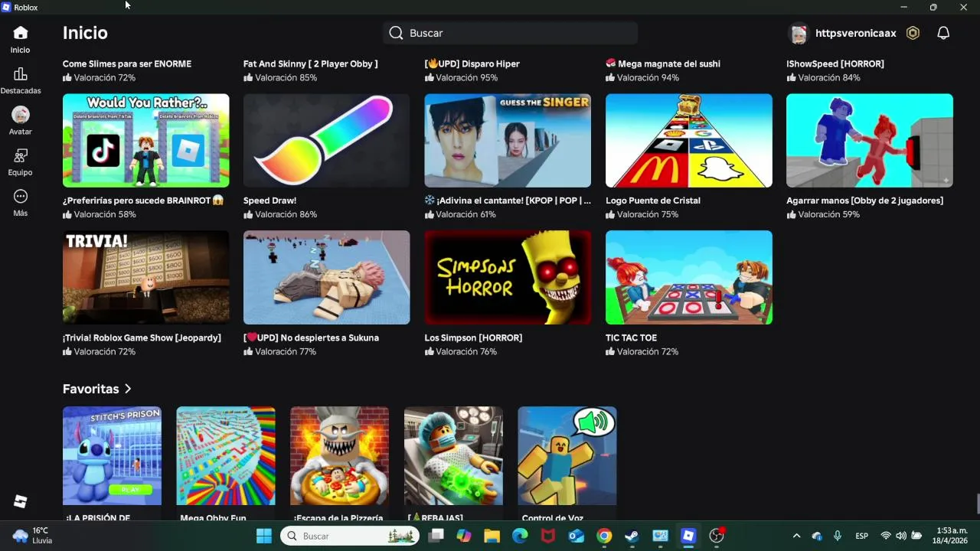Open the Would You Rather game thumbnail
The width and height of the screenshot is (980, 551).
(x=145, y=141)
